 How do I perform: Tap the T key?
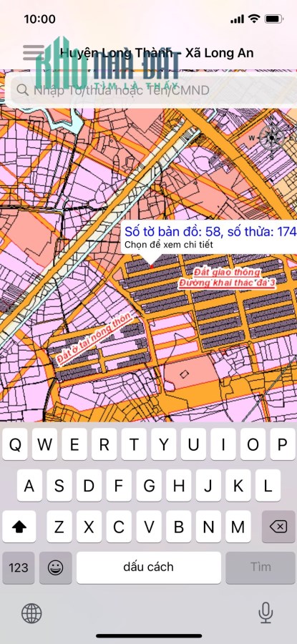[x=134, y=444]
